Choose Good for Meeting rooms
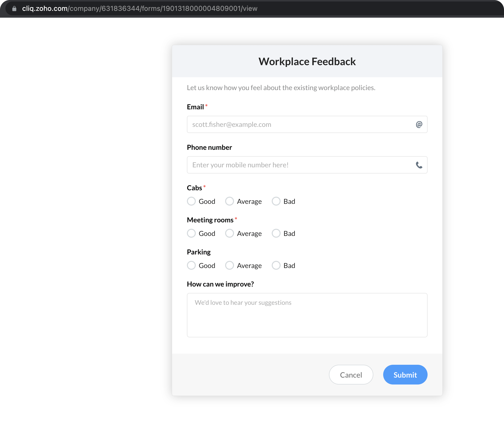This screenshot has width=504, height=423. point(191,233)
